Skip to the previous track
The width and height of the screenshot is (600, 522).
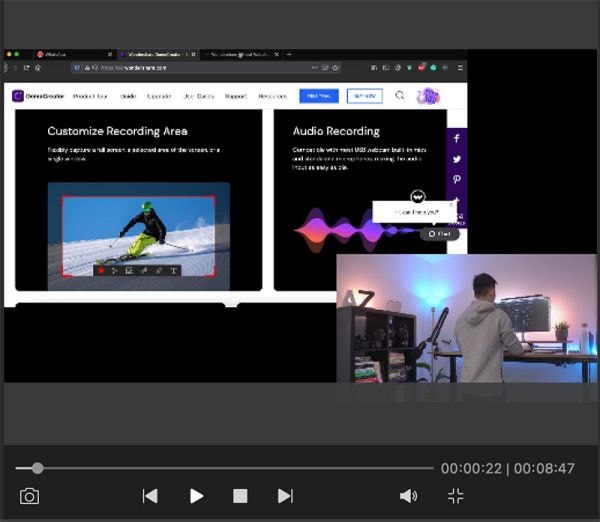pyautogui.click(x=150, y=496)
